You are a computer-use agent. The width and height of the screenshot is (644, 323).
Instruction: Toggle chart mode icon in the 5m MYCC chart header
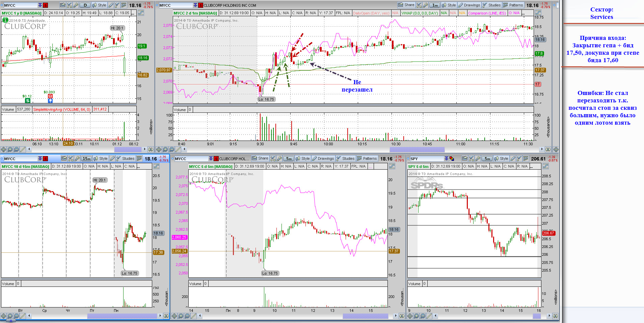[392, 166]
